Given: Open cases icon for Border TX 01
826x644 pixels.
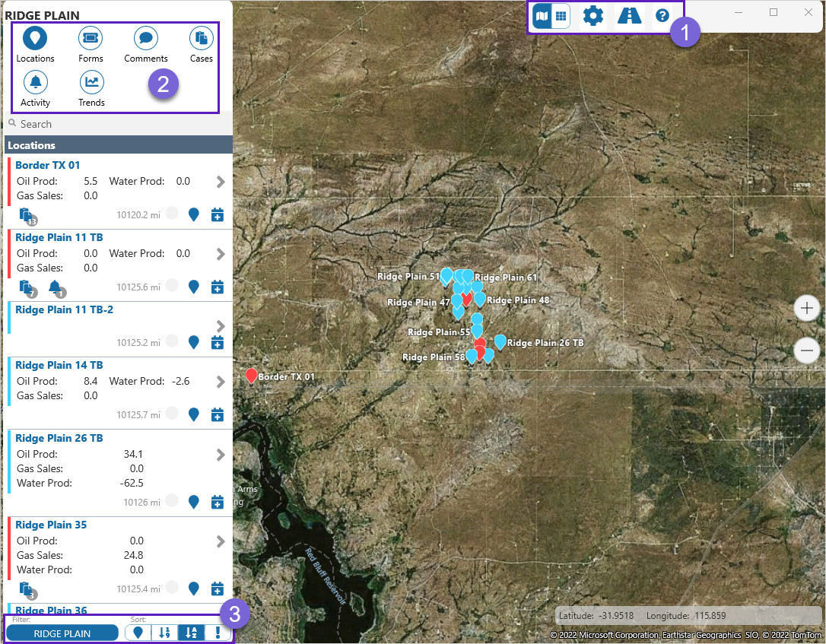Looking at the screenshot, I should click(x=27, y=216).
